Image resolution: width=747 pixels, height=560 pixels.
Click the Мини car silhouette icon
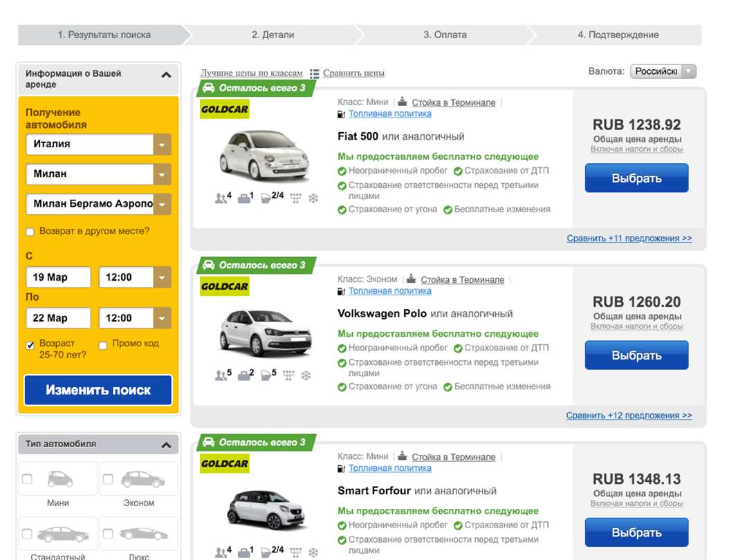coord(60,479)
